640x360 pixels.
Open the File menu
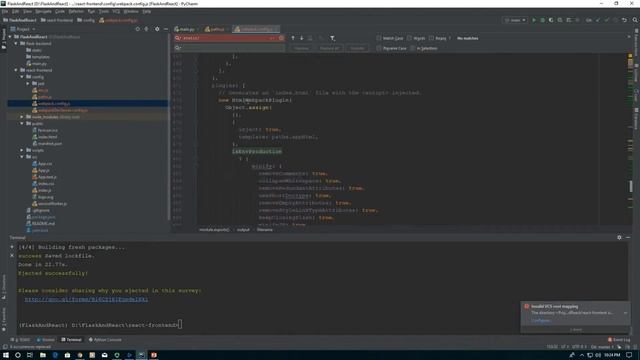coord(5,11)
